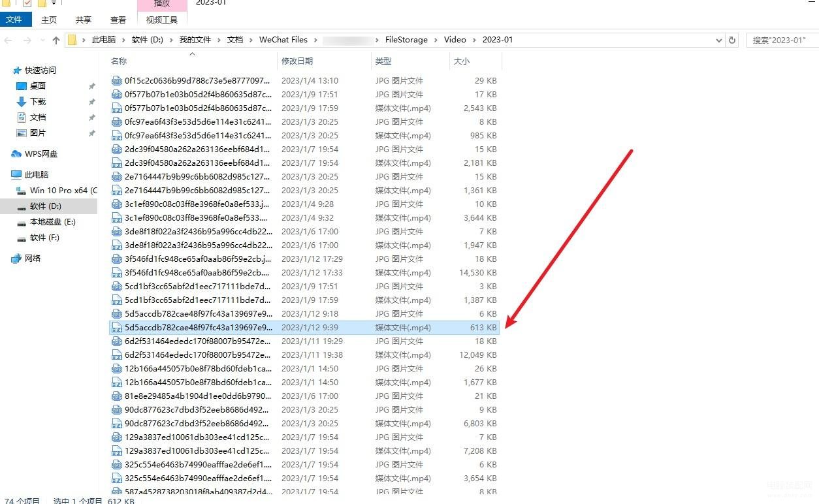Select the WPS网盘 cloud icon in sidebar
Screen dimensions: 819x504
coord(16,154)
